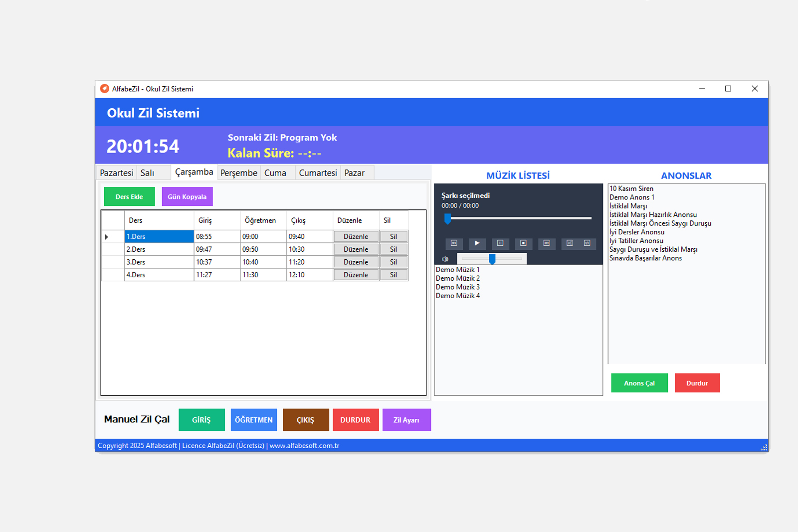Open the purple Zil Ayarı settings
Screen dimensions: 798x532
point(406,420)
